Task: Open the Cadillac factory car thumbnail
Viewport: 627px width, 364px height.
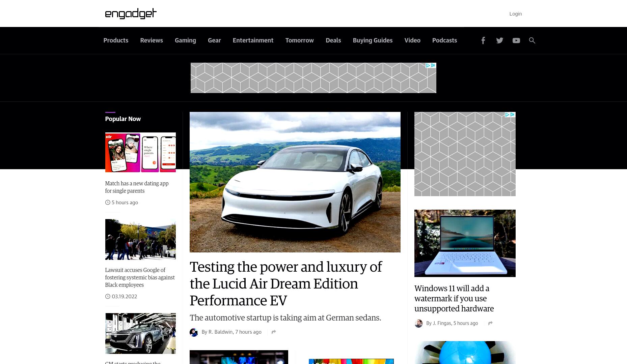Action: [140, 333]
